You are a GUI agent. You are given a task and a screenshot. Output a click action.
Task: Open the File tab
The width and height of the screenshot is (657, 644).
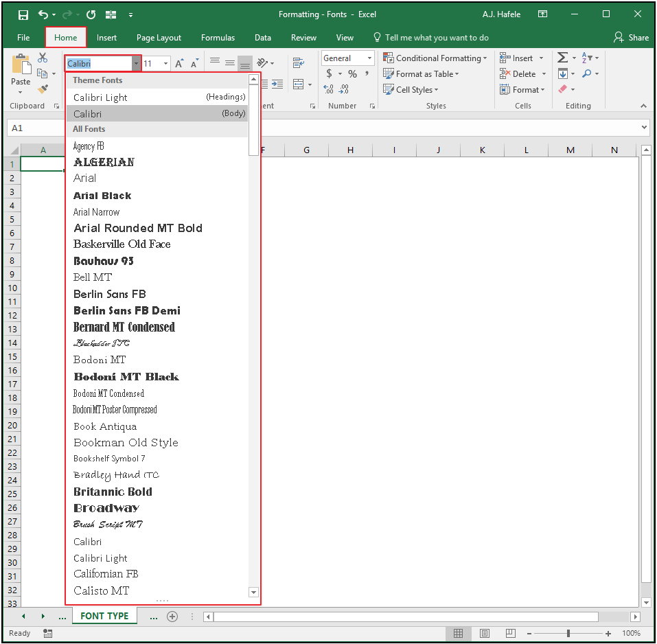[23, 38]
